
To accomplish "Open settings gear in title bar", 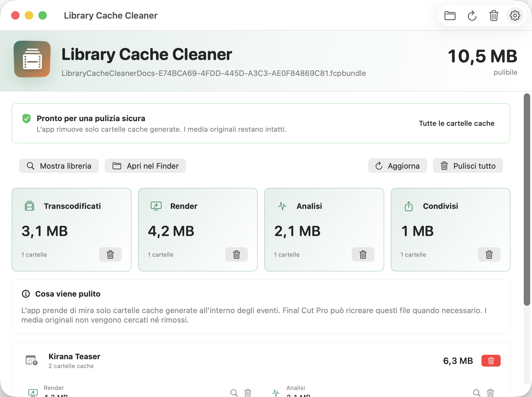I will click(x=515, y=15).
